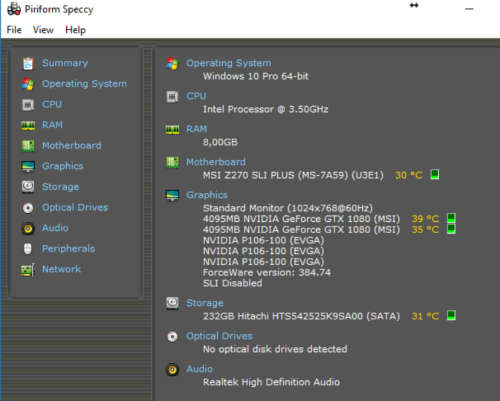Click '232GB Hitachi HTS542525K9SA00 (SATA)' text
The height and width of the screenshot is (401, 500).
[301, 316]
